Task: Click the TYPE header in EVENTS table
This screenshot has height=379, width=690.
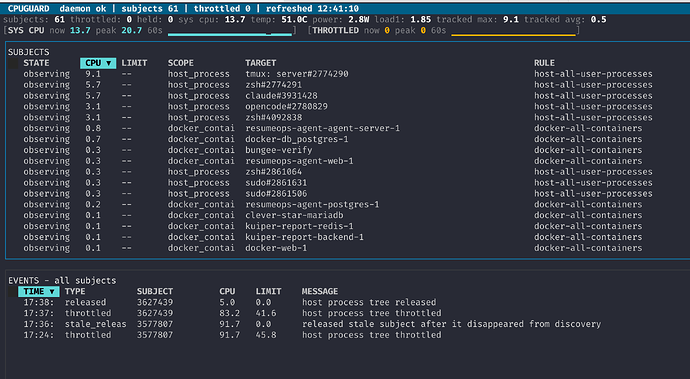Action: click(x=75, y=291)
